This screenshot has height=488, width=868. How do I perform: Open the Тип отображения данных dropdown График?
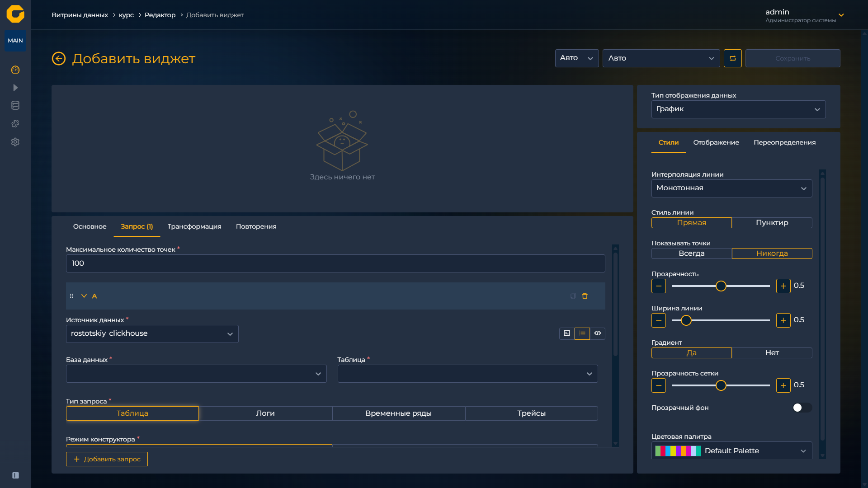[739, 109]
